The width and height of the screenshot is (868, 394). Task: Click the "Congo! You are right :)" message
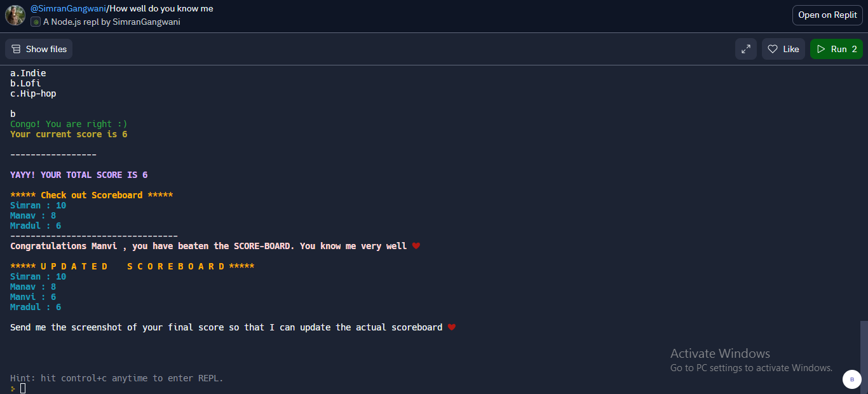point(69,124)
